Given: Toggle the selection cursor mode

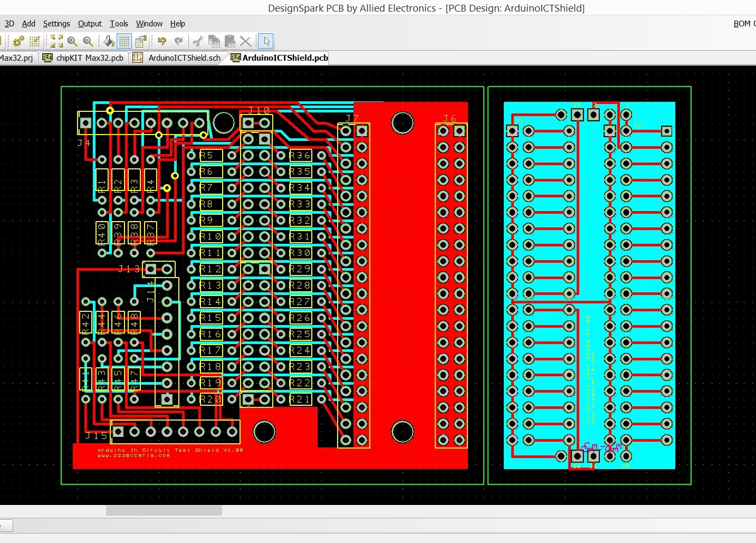Looking at the screenshot, I should (266, 41).
